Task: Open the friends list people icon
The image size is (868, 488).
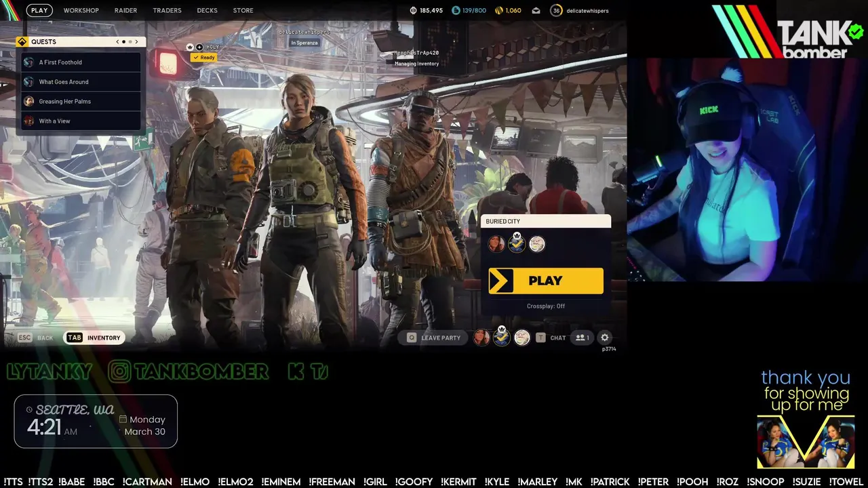Action: (x=582, y=338)
